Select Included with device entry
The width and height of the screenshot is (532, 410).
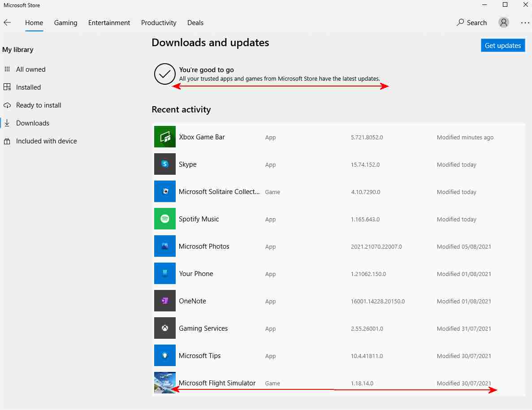tap(46, 141)
